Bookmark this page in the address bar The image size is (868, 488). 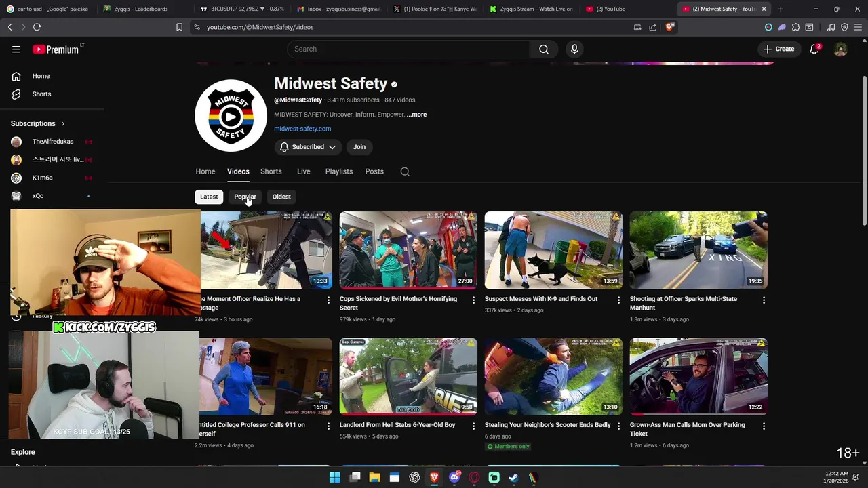(179, 27)
